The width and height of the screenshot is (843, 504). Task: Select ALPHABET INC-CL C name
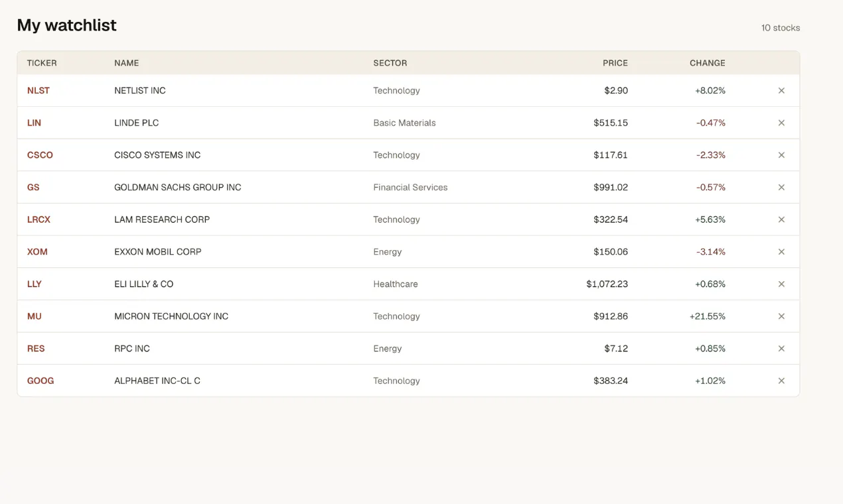click(157, 381)
